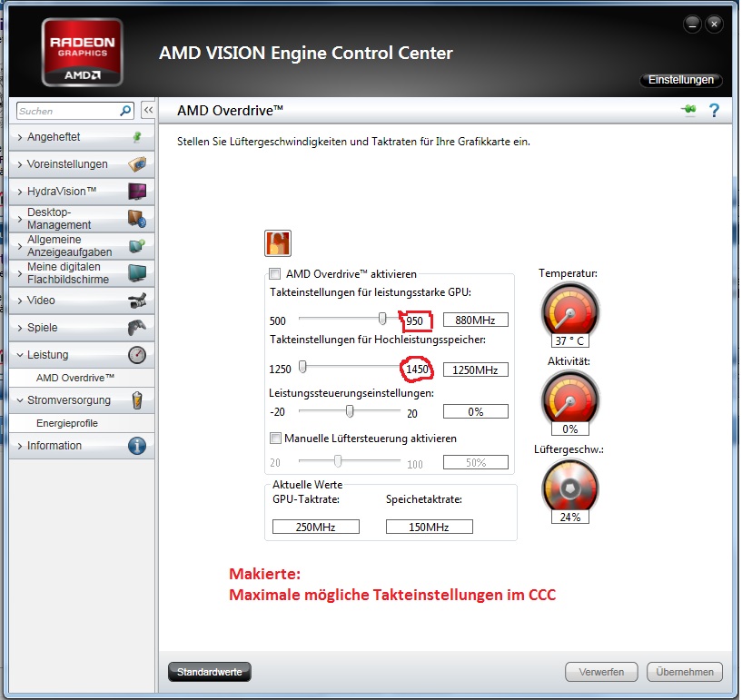742x700 pixels.
Task: Open Energieprofile in the sidebar
Action: point(67,423)
